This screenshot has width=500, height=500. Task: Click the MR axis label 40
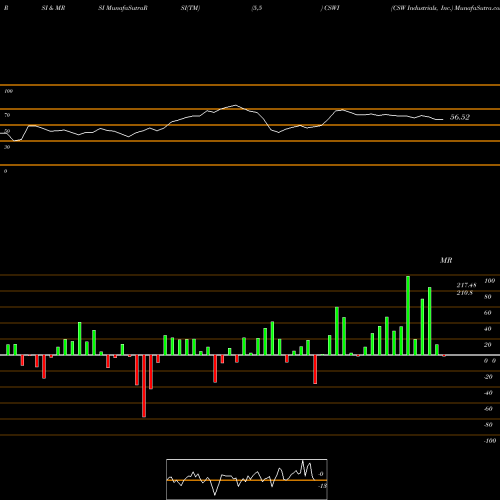488,329
